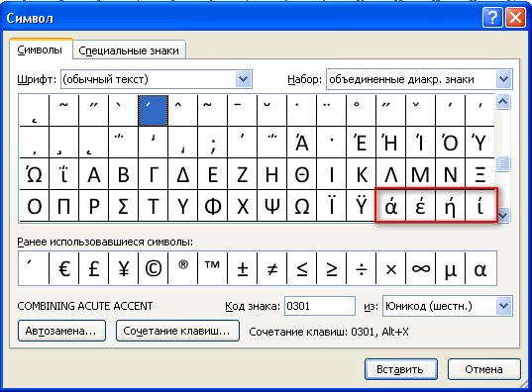Screen dimensions: 532x392
Task: Select the division ÷ symbol
Action: 361,268
